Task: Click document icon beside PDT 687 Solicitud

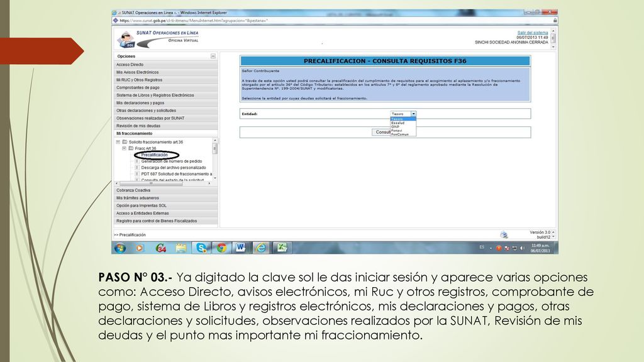Action: [x=137, y=174]
